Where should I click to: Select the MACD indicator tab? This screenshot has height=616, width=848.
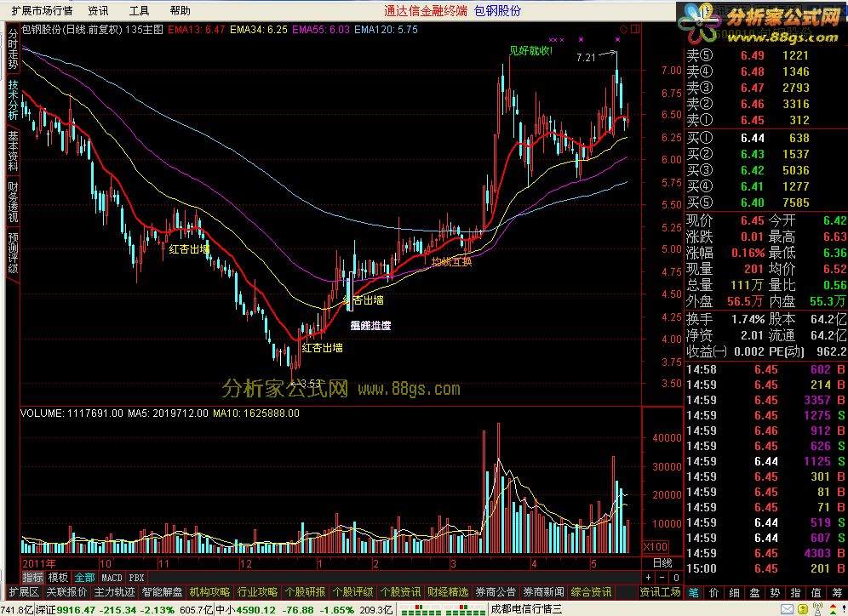point(112,578)
